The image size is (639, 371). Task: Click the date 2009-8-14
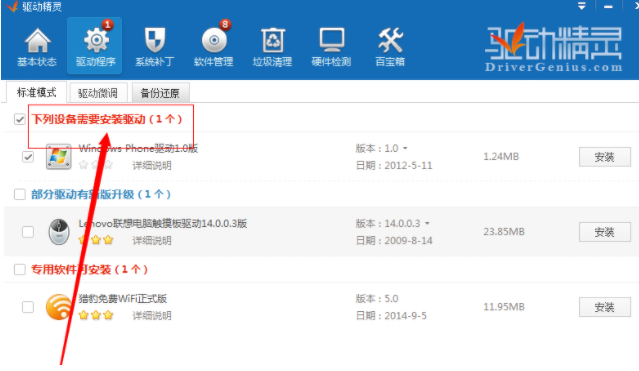coord(408,241)
